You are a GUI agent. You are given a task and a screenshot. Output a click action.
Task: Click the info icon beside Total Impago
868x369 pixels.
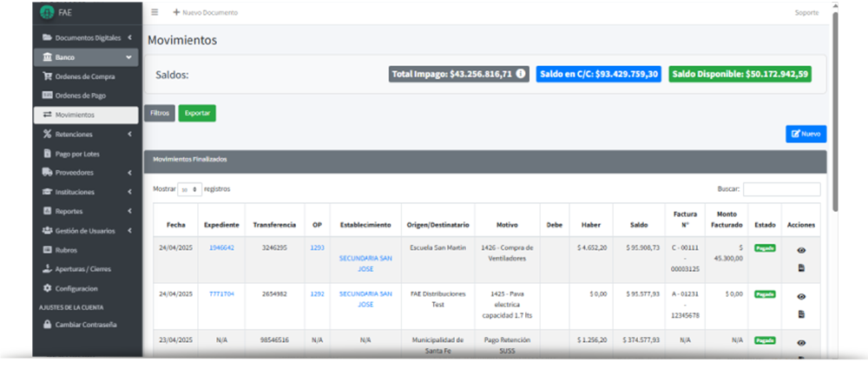coord(521,75)
